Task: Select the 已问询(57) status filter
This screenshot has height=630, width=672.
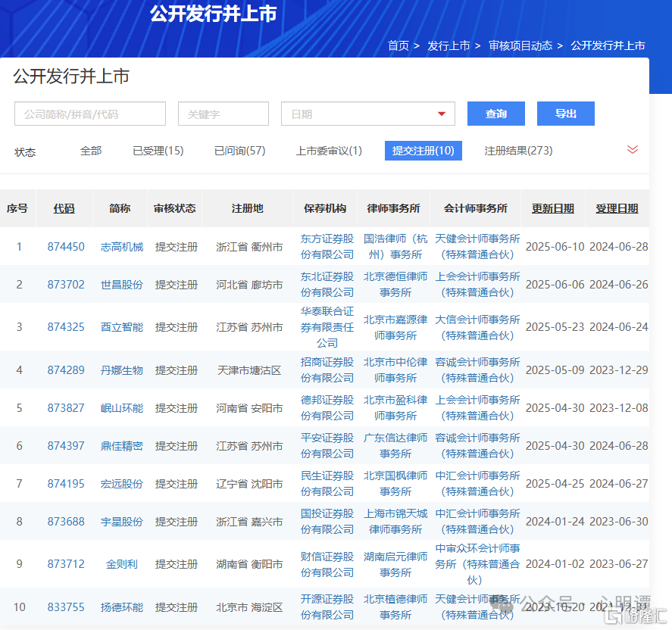Action: click(240, 151)
